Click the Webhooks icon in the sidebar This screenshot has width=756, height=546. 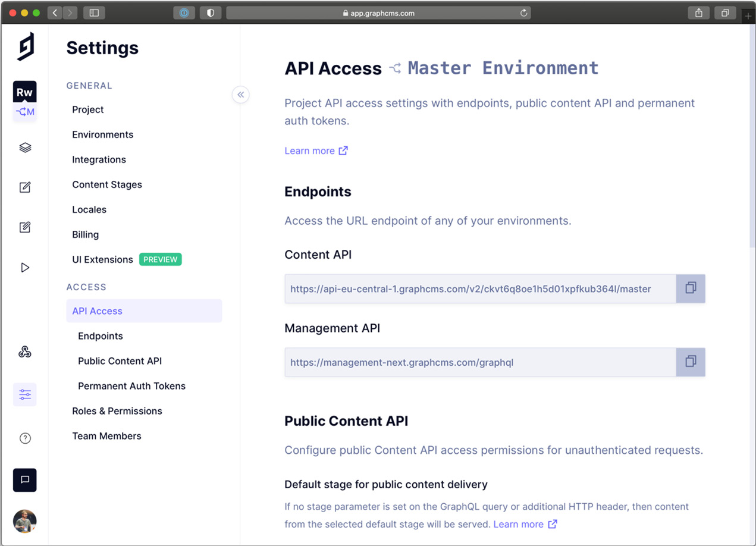24,351
